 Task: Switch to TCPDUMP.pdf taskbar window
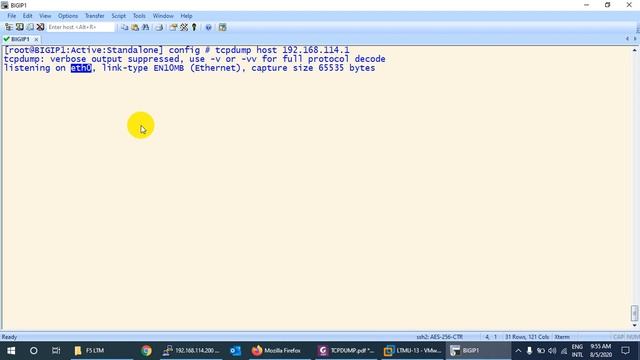pos(346,351)
